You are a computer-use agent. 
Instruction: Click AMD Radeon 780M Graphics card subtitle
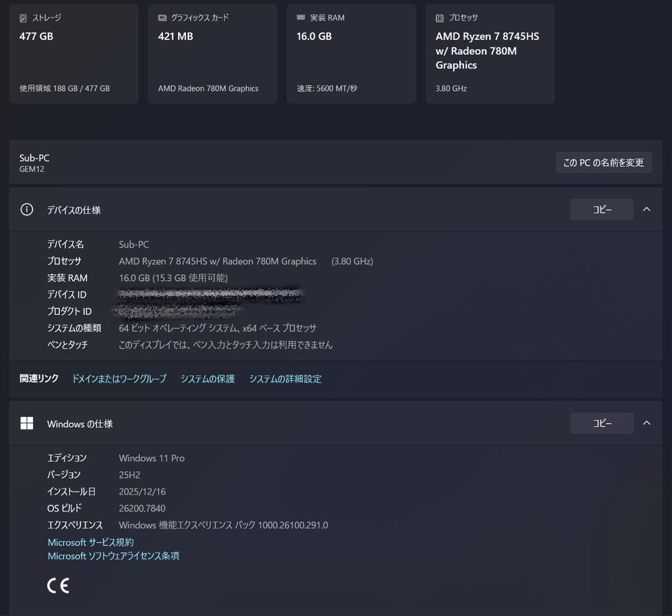tap(208, 88)
